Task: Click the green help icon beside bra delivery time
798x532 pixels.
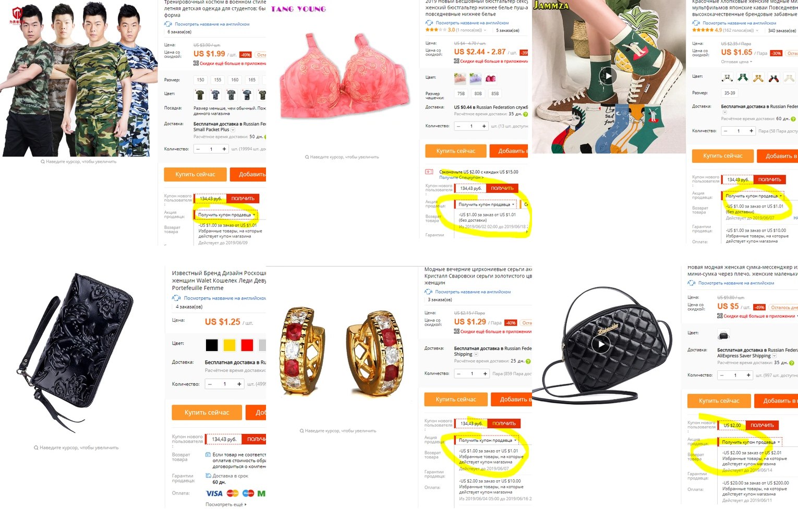Action: 525,114
